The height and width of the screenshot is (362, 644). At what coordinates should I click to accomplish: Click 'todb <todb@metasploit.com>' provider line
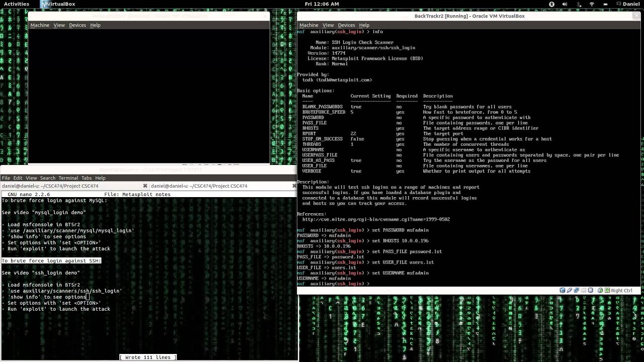coord(337,80)
